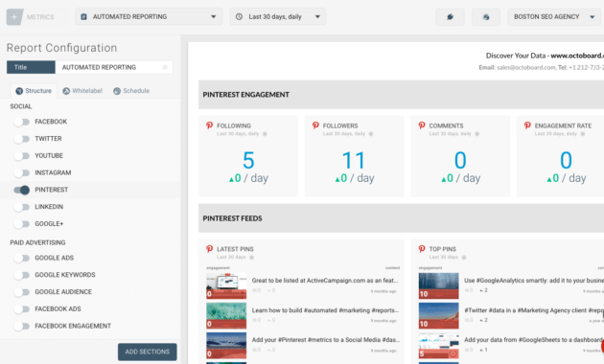Screen dimensions: 604x364
Task: Click the small icon inside the Title field
Action: click(165, 67)
